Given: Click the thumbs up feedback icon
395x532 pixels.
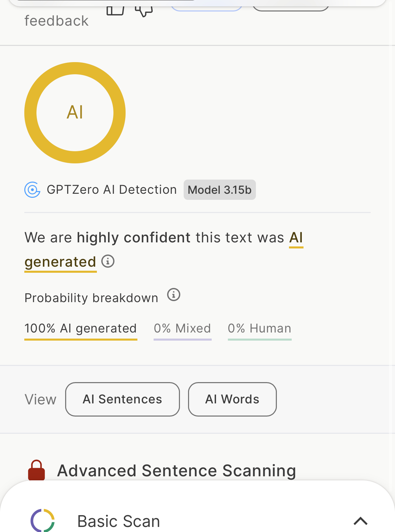Looking at the screenshot, I should [x=115, y=10].
